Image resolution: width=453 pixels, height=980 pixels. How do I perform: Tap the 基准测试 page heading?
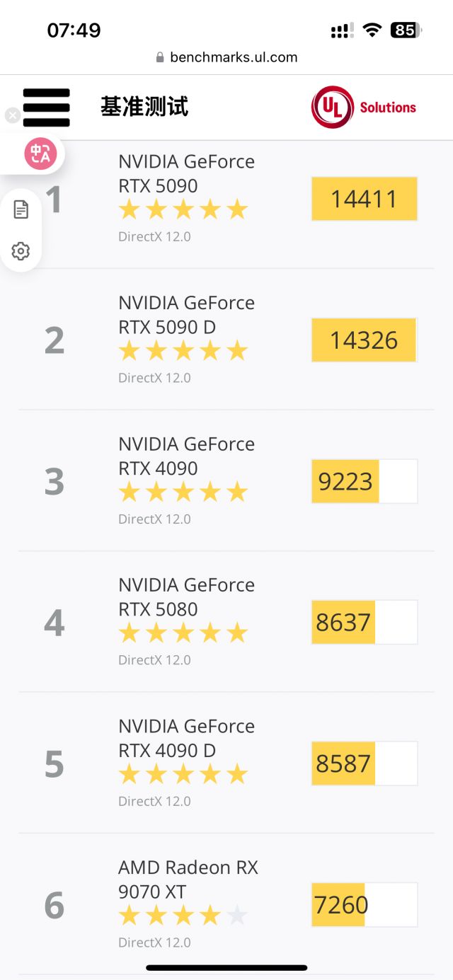click(x=144, y=107)
